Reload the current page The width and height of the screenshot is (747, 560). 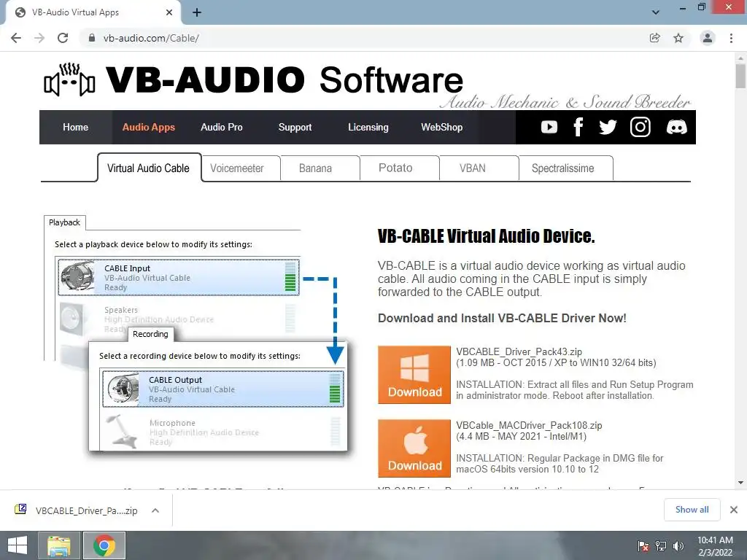[x=63, y=38]
